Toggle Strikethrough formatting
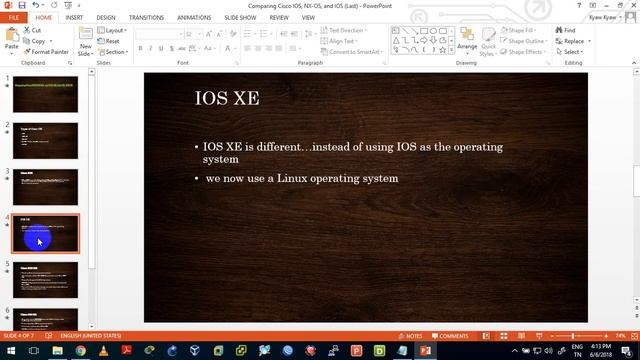Viewport: 640px width, 360px height. pos(182,48)
